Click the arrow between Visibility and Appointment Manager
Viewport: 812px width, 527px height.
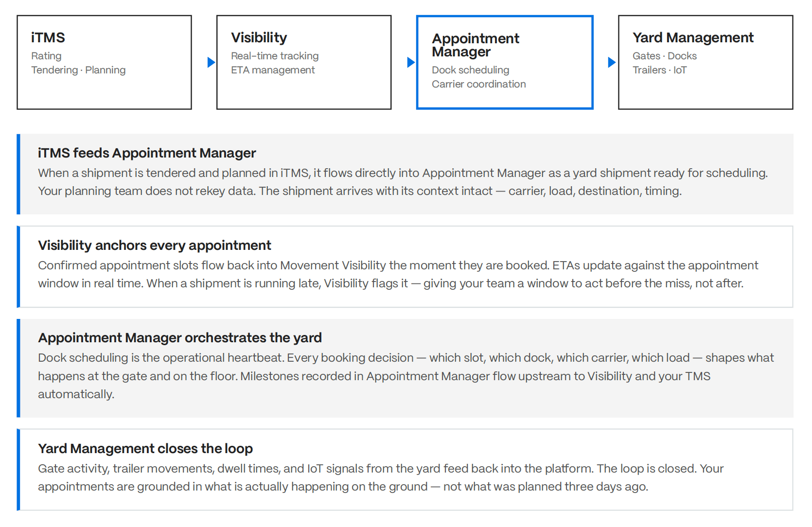pyautogui.click(x=411, y=62)
